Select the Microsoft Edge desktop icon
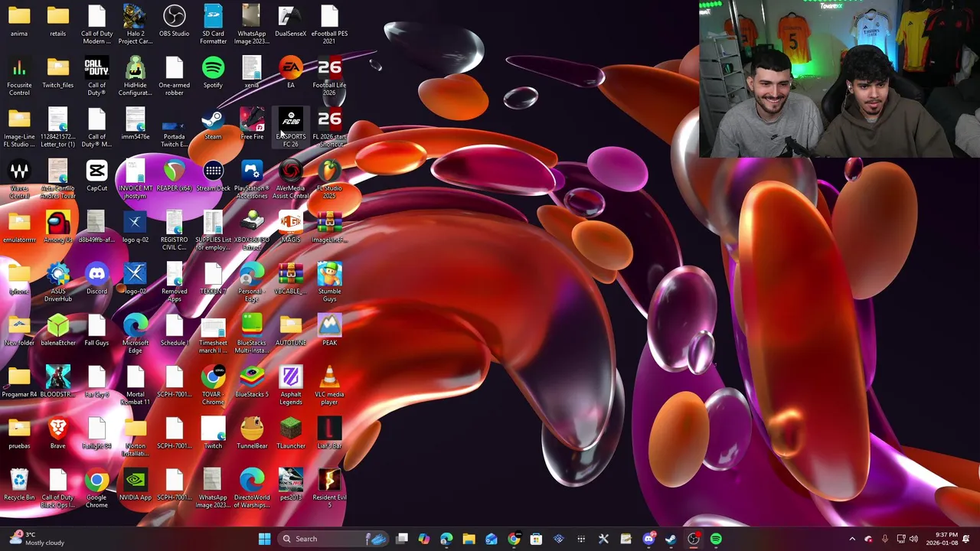 click(x=136, y=334)
